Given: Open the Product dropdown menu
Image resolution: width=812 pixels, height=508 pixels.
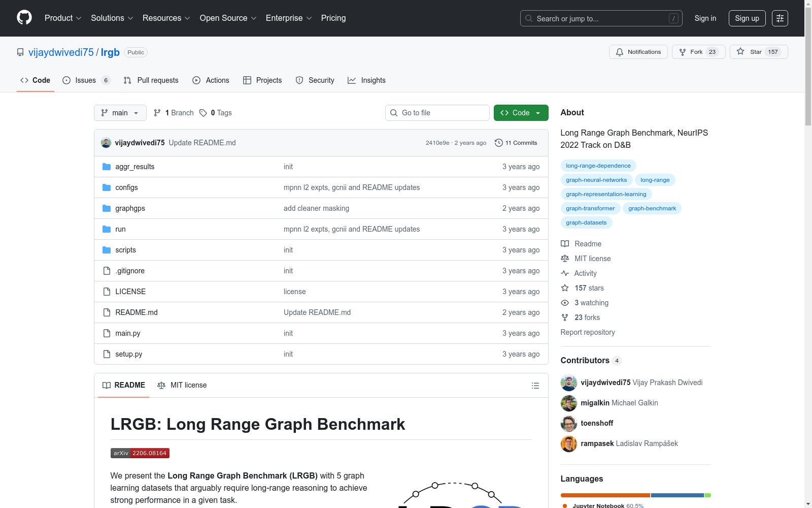Looking at the screenshot, I should [x=63, y=18].
